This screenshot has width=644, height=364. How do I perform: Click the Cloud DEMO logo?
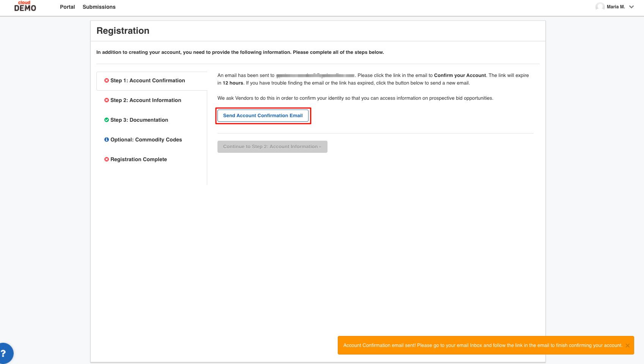[25, 6]
